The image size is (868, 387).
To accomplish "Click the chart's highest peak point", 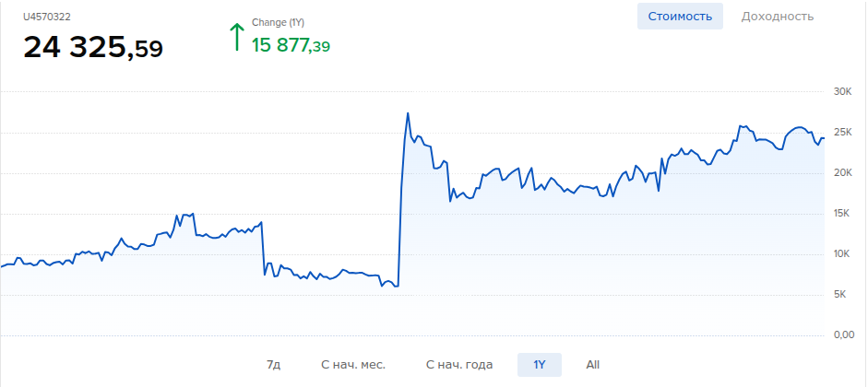I will tap(408, 113).
